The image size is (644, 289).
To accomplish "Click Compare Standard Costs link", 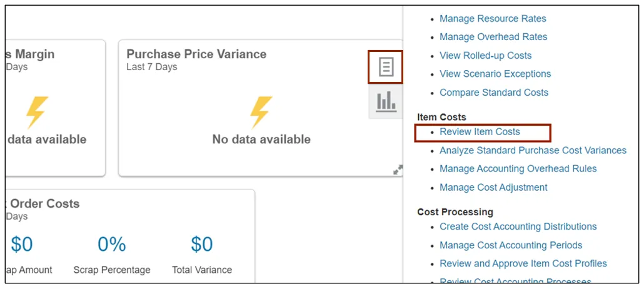I will pyautogui.click(x=494, y=93).
